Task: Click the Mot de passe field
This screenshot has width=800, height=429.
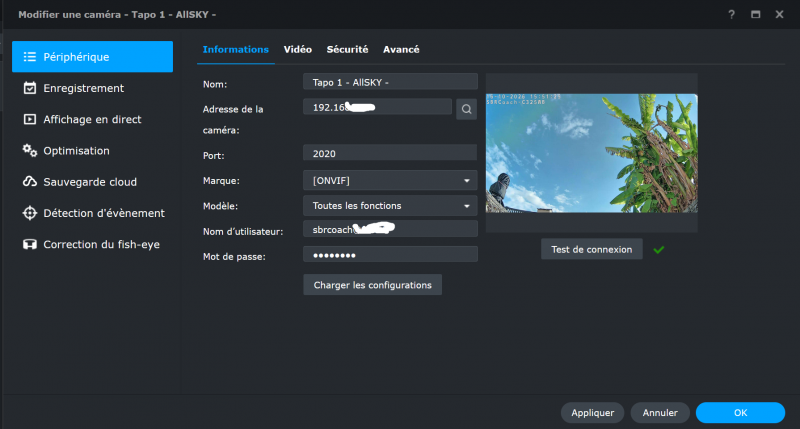Action: click(x=390, y=255)
